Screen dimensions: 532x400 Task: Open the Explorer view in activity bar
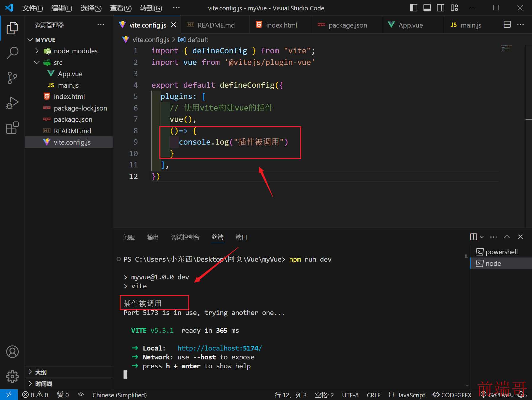pyautogui.click(x=12, y=28)
